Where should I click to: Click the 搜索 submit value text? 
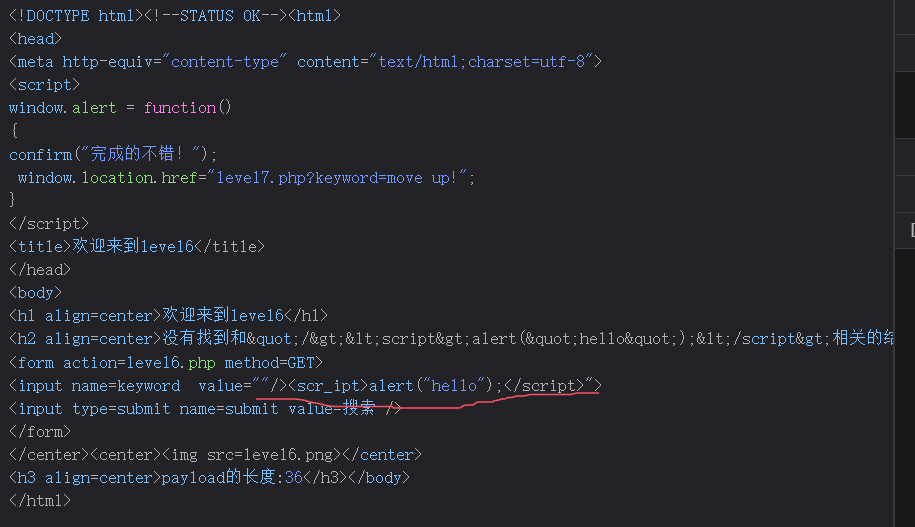(360, 408)
